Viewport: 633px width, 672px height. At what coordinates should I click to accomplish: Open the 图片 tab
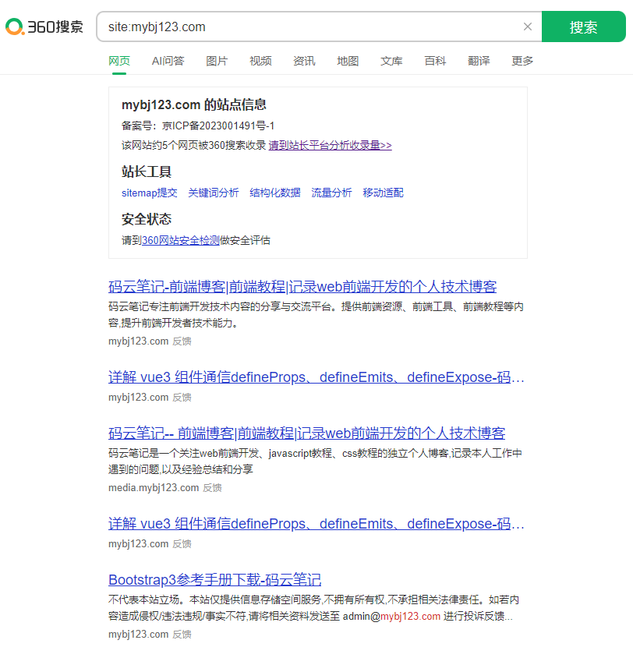point(217,61)
